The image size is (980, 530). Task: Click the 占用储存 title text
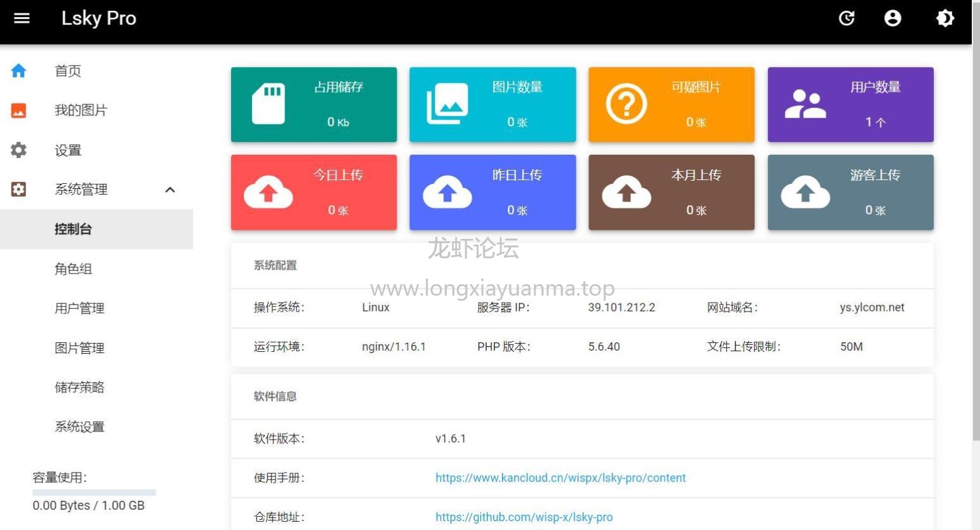[x=339, y=87]
